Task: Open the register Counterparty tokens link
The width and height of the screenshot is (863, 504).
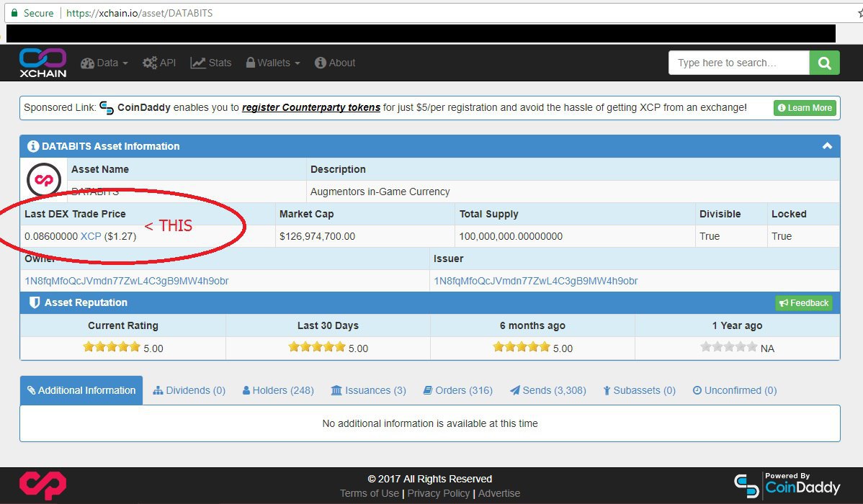Action: pos(311,107)
